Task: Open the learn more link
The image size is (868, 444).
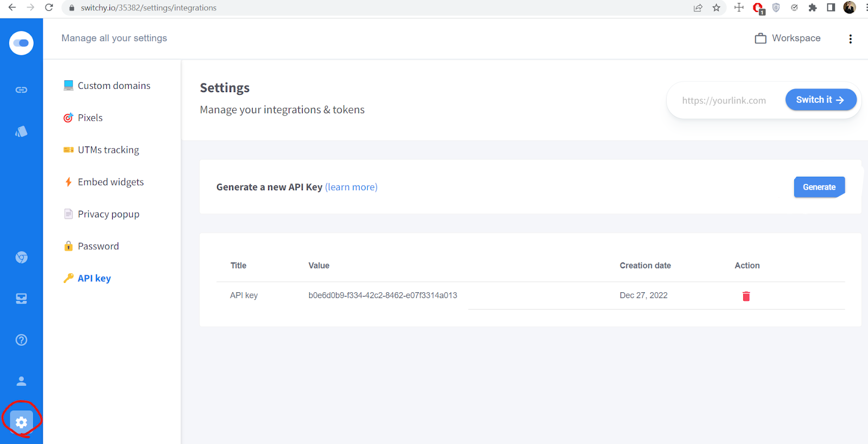Action: [351, 187]
